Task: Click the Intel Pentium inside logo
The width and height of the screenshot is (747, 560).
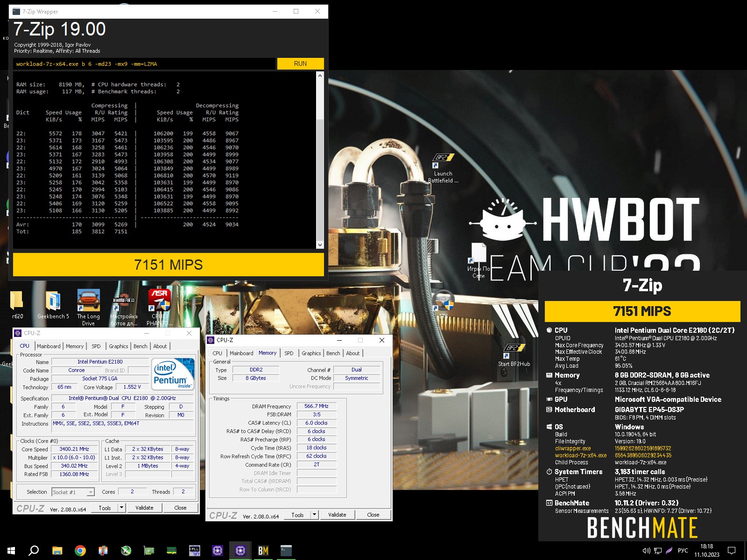Action: [x=174, y=374]
